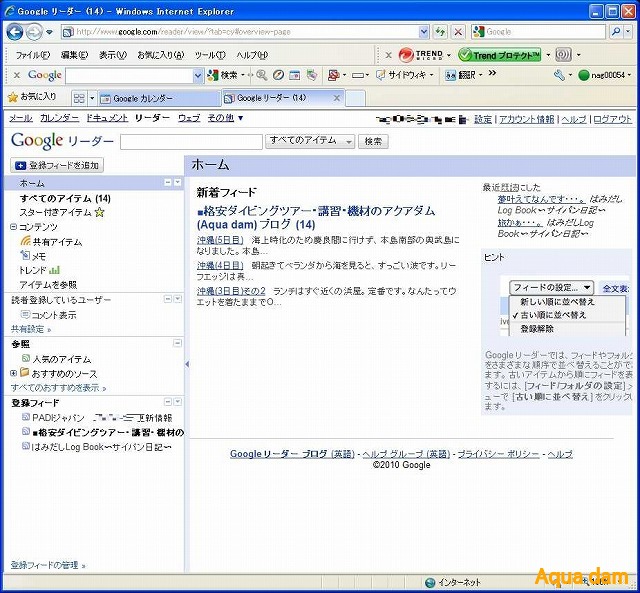640x593 pixels.
Task: Expand the Google Toolbar overflow chevron »
Action: (x=492, y=73)
